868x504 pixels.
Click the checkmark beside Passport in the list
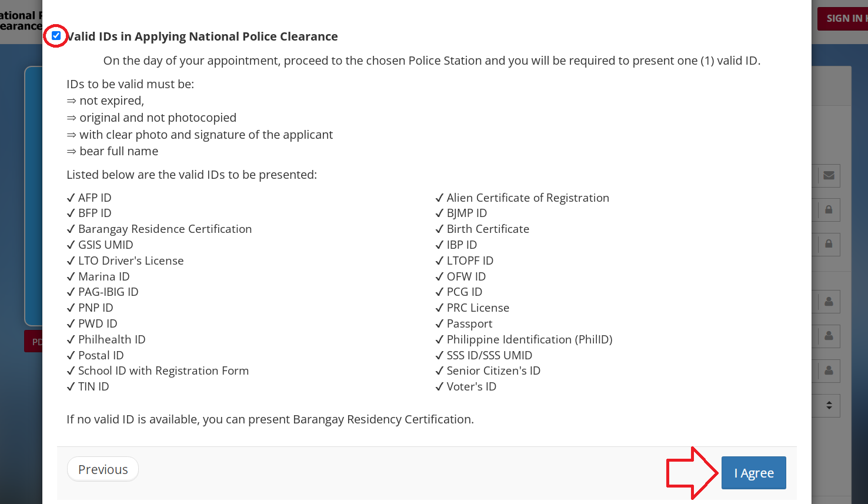click(439, 323)
